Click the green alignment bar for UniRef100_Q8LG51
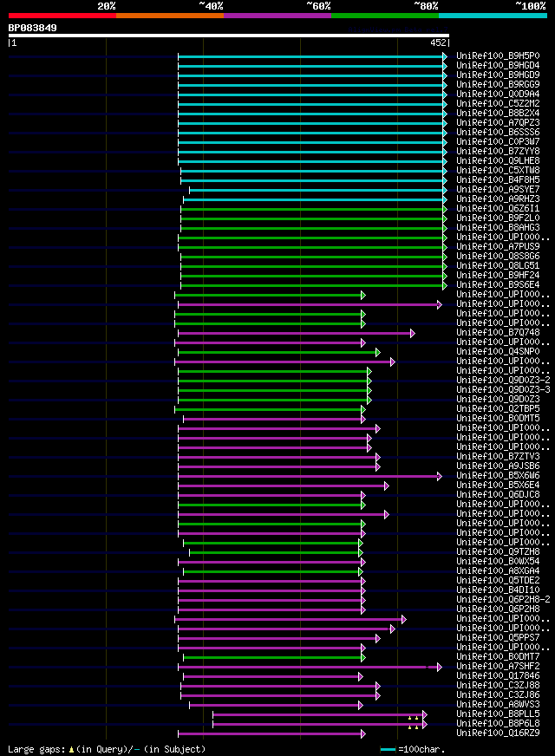Screen dimensions: 555x756 [x=314, y=266]
